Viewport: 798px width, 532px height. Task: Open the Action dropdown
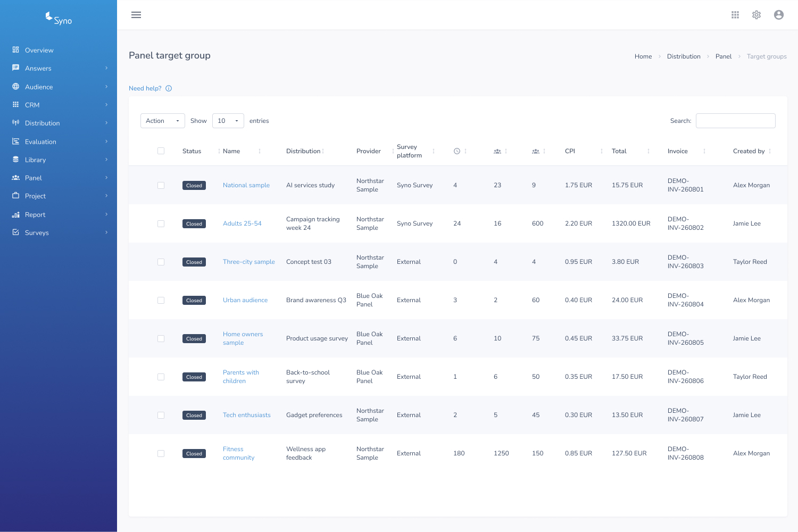[x=163, y=121]
